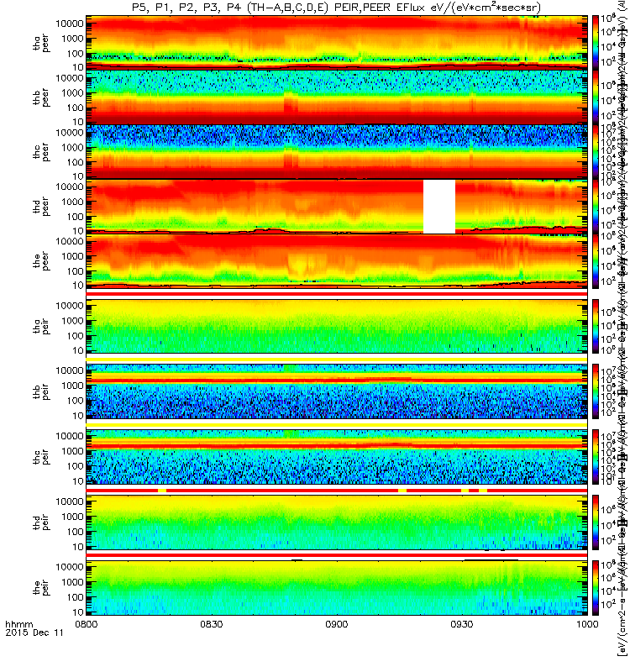Click the 0800 time axis label
The width and height of the screenshot is (630, 672).
point(87,624)
